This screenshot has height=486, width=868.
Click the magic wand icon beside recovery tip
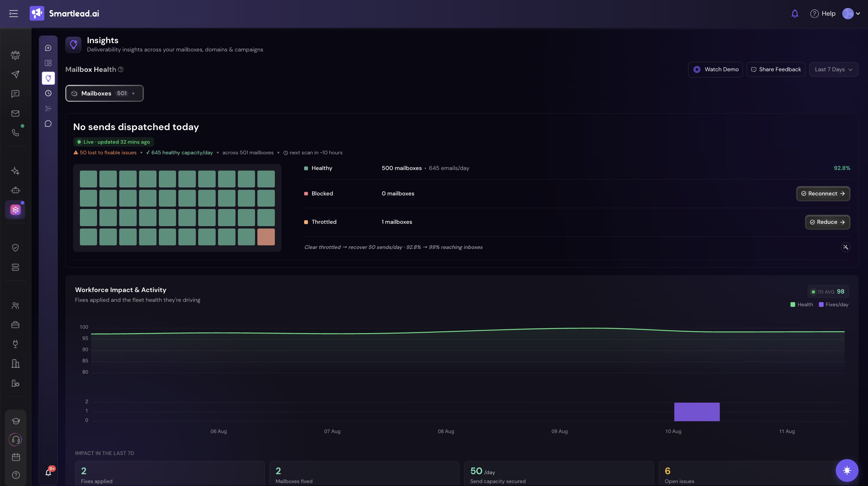click(846, 247)
